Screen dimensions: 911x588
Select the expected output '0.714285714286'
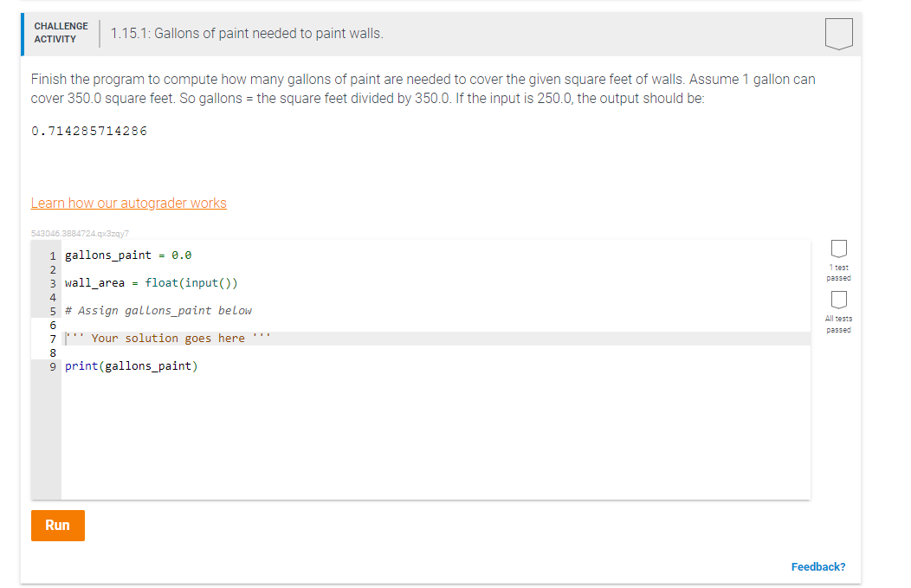pyautogui.click(x=91, y=131)
